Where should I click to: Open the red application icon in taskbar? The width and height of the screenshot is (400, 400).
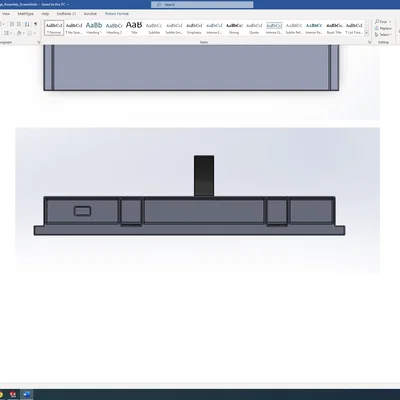13,395
